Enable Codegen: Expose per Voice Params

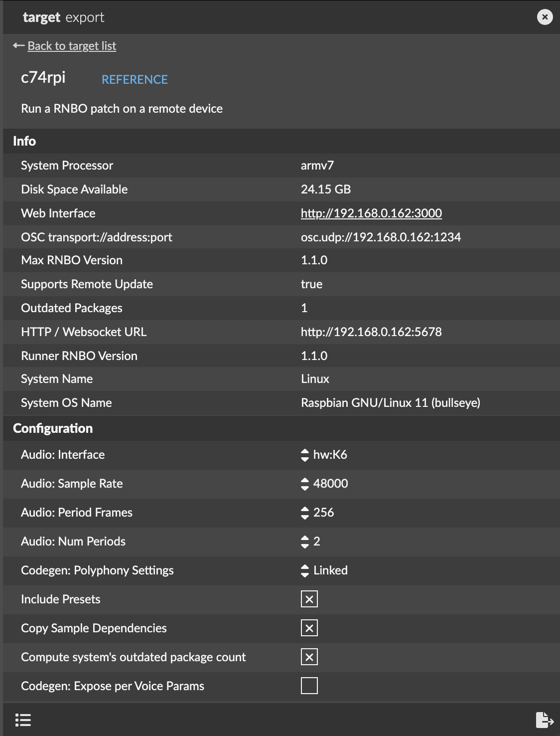tap(309, 686)
